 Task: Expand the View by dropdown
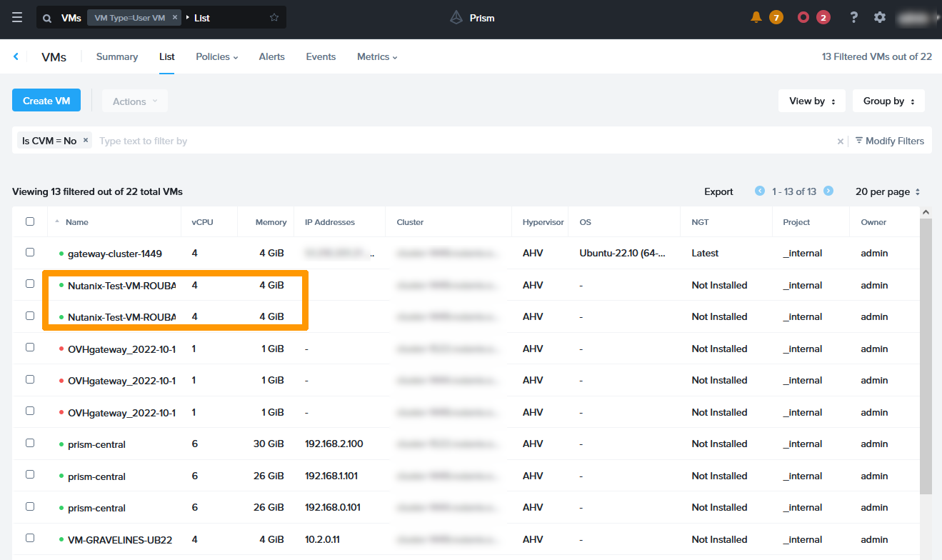pos(811,101)
